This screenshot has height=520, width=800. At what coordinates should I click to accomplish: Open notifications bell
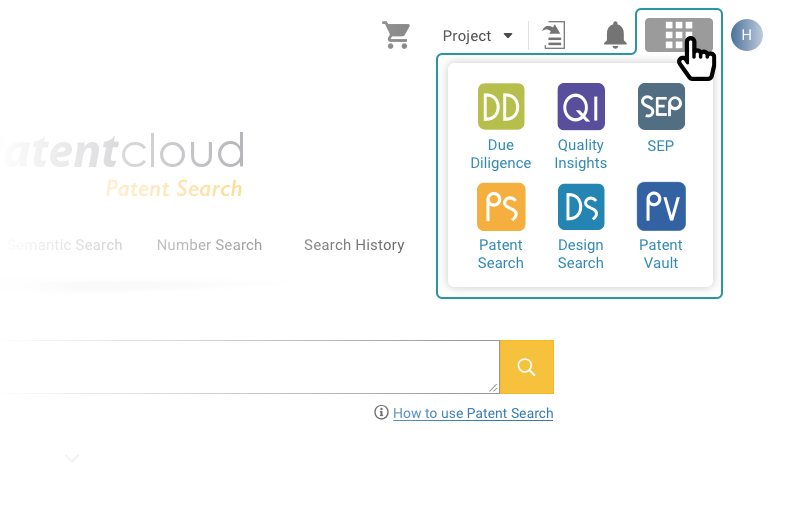pos(615,35)
